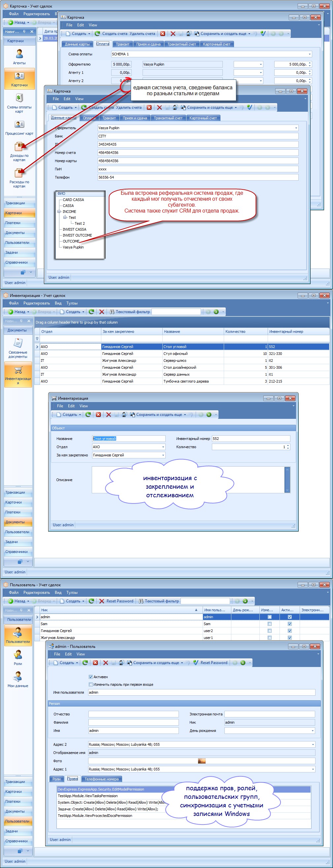Open Расходы по картам sidebar item

pyautogui.click(x=19, y=178)
